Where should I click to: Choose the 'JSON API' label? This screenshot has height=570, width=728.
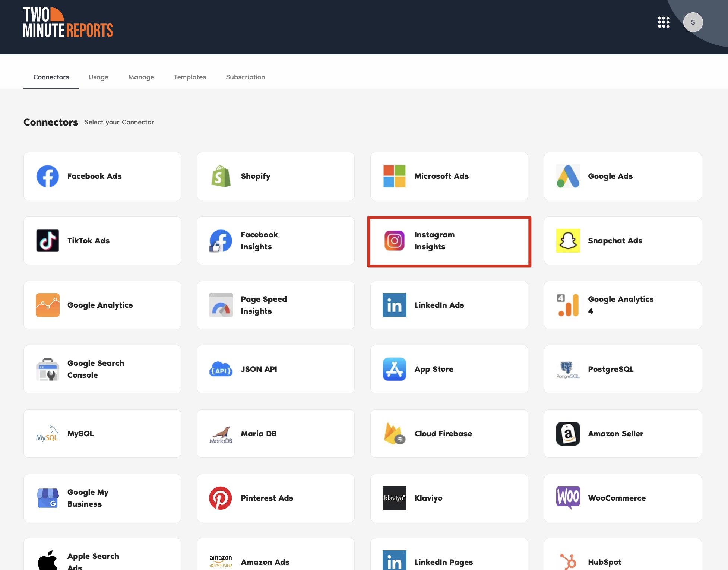tap(259, 369)
